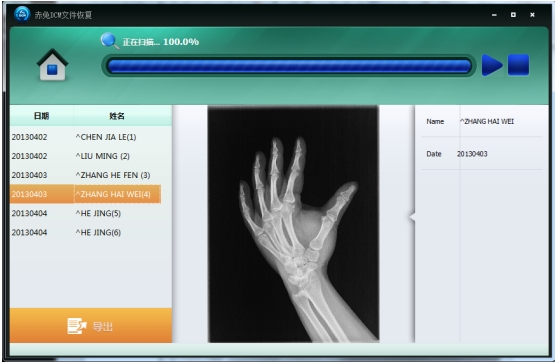Click the Date value 20130403 in details
The height and width of the screenshot is (362, 556).
click(472, 154)
